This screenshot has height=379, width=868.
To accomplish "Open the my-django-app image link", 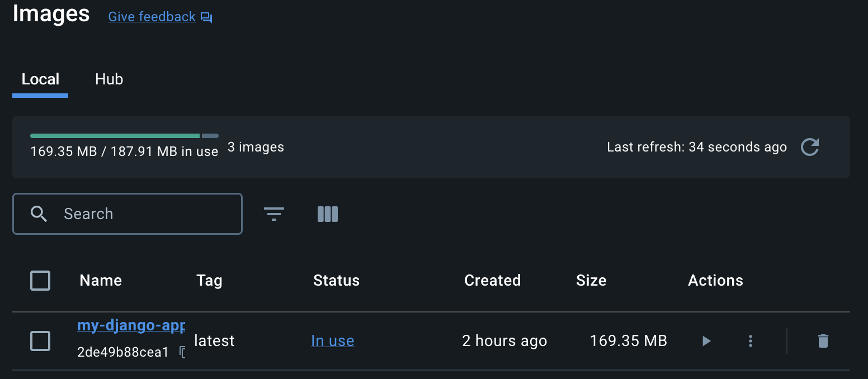I will (131, 325).
